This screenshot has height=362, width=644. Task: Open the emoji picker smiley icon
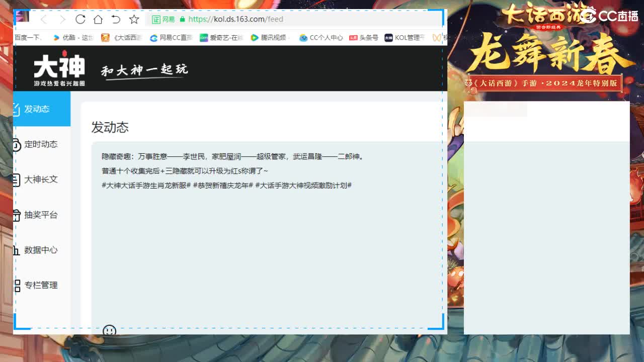click(109, 330)
